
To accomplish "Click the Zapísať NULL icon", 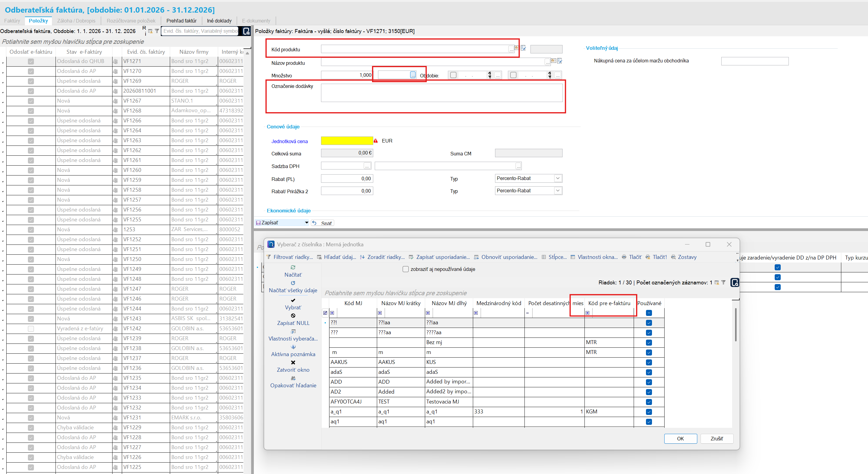I will 293,316.
